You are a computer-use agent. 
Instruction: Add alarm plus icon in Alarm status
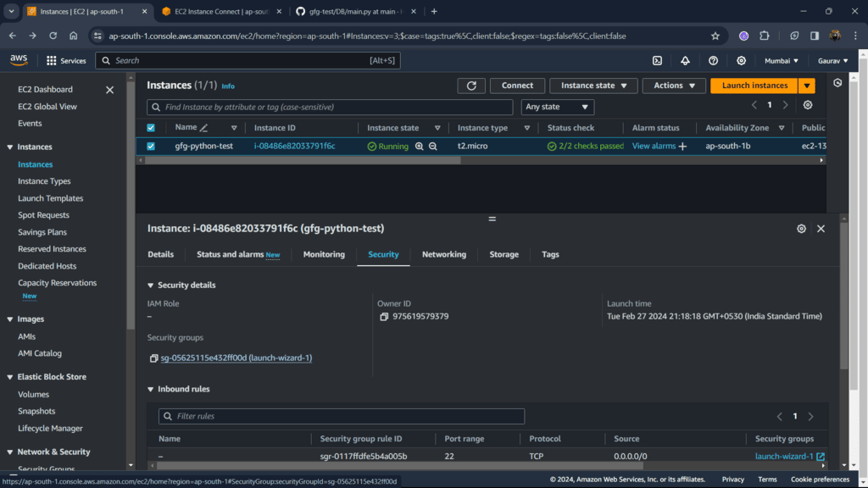coord(682,146)
